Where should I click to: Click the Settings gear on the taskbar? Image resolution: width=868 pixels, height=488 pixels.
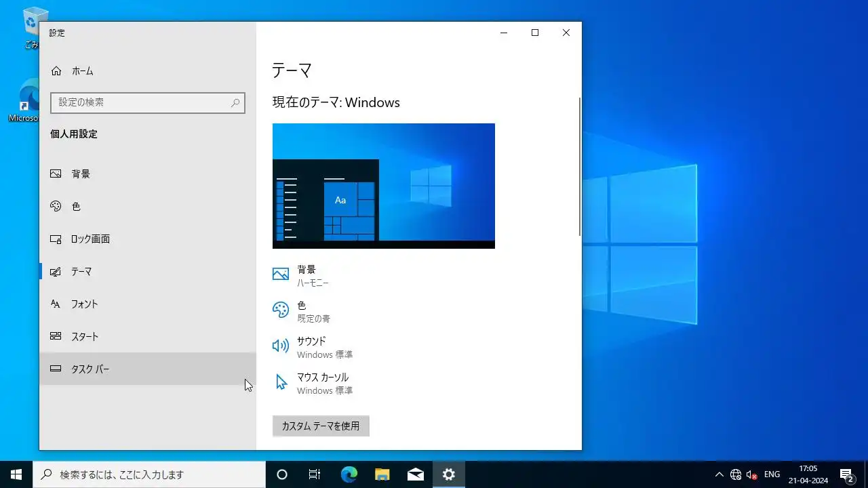(x=448, y=474)
